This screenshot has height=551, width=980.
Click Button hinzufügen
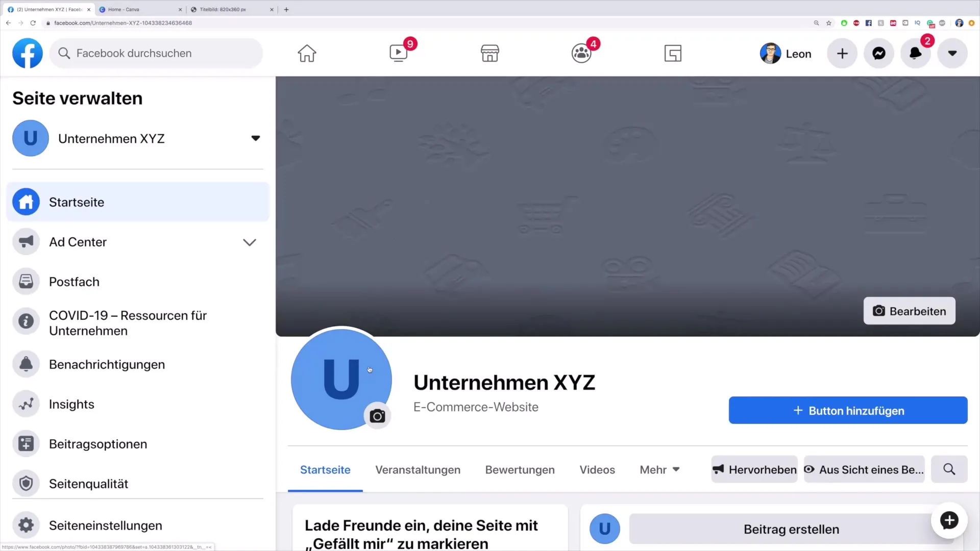(848, 410)
